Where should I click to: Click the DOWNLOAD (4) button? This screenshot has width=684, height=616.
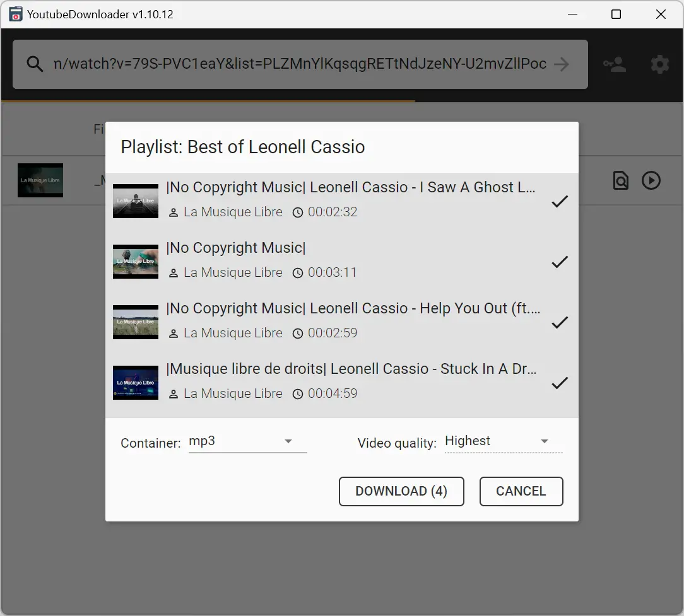[x=401, y=491]
